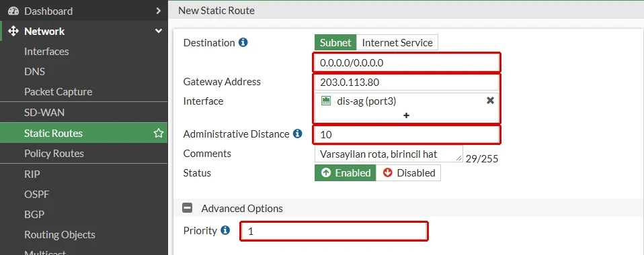Open Static Routes page
644x255 pixels.
[x=84, y=134]
